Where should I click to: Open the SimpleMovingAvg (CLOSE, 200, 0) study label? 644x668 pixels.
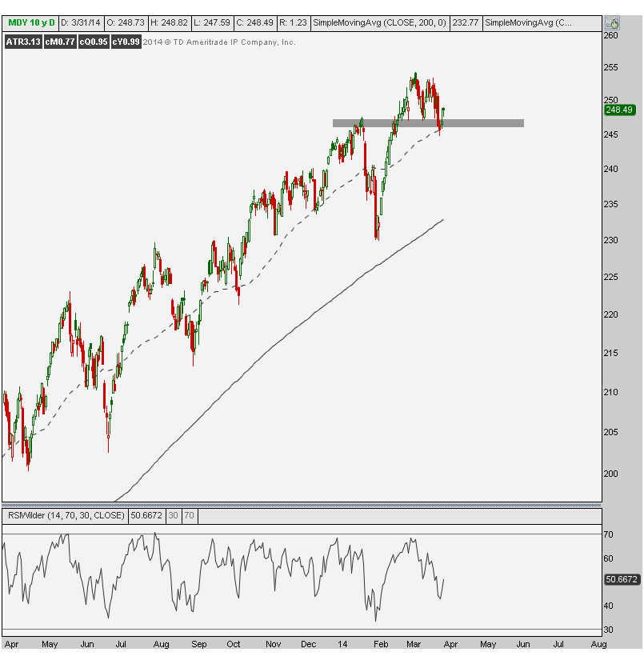coord(379,23)
